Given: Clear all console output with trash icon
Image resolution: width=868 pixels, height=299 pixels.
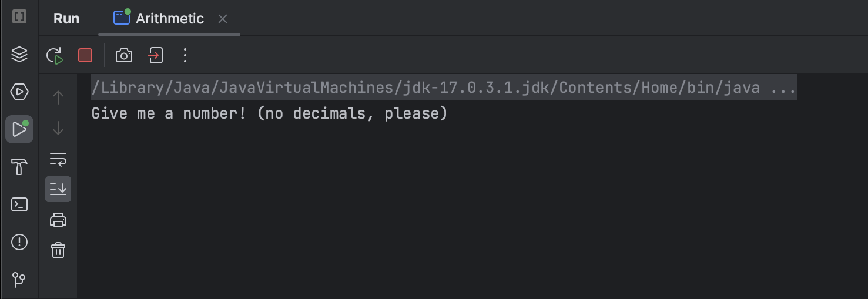Looking at the screenshot, I should (58, 250).
